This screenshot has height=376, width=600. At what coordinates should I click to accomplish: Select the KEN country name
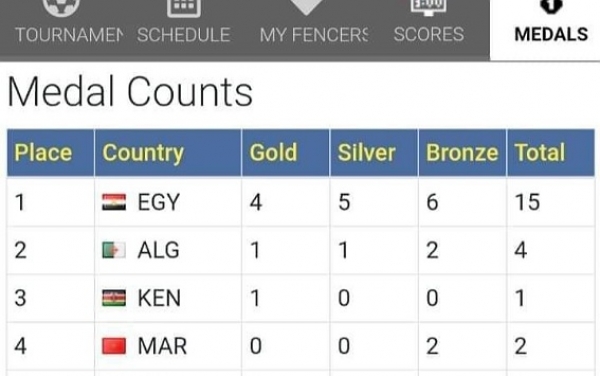pyautogui.click(x=159, y=298)
